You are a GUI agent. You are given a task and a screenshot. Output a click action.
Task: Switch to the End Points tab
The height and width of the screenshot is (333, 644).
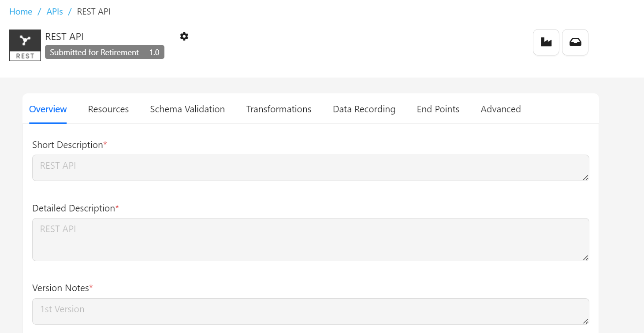pos(438,109)
